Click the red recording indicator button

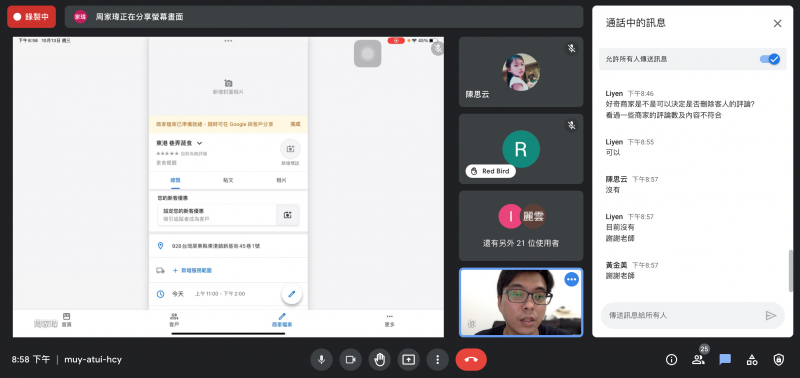31,17
